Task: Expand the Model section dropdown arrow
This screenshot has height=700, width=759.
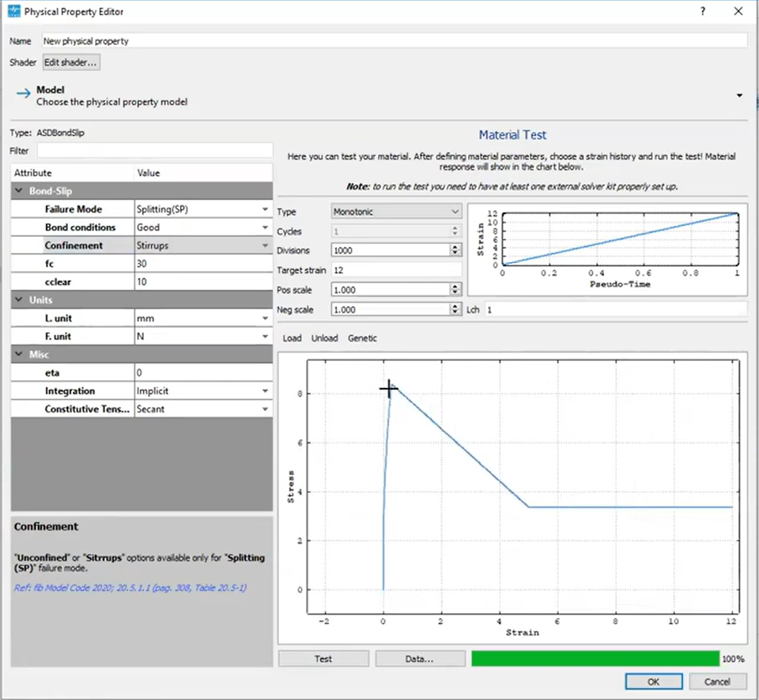Action: (739, 96)
